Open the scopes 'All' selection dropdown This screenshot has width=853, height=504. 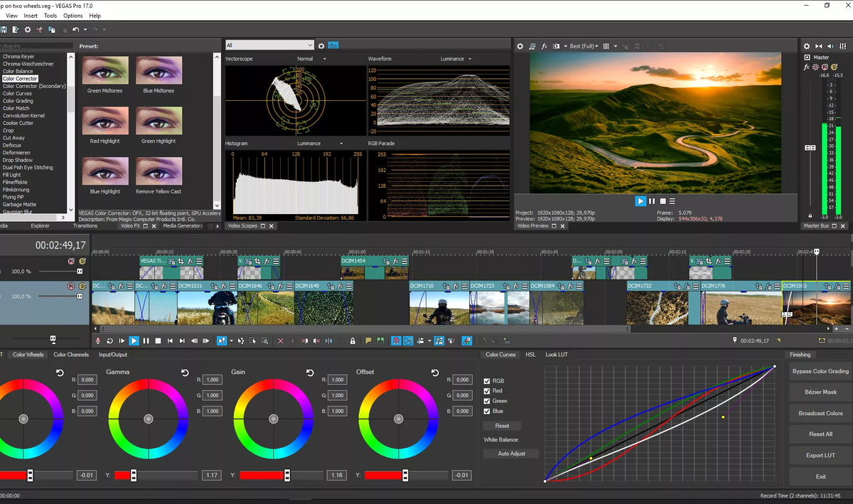269,45
